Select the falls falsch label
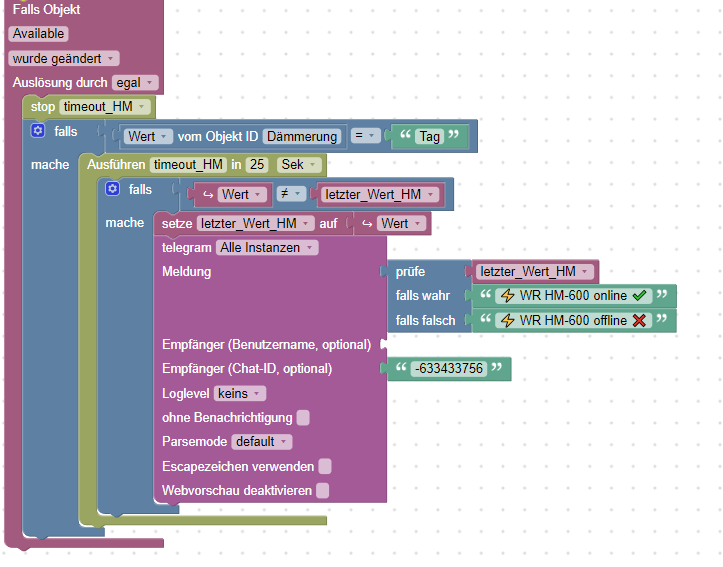Screen dimensions: 723x567 pyautogui.click(x=425, y=320)
